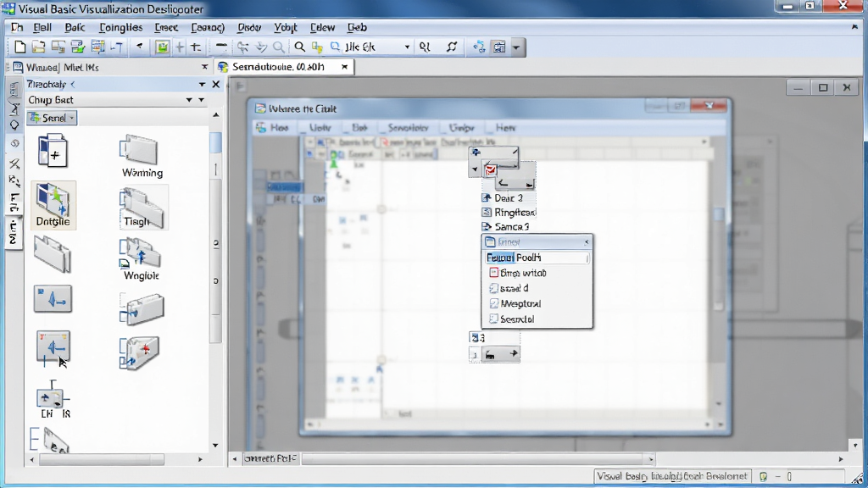This screenshot has height=488, width=868.
Task: Click the faded zoom magnifier toolbar icon
Action: [x=279, y=47]
